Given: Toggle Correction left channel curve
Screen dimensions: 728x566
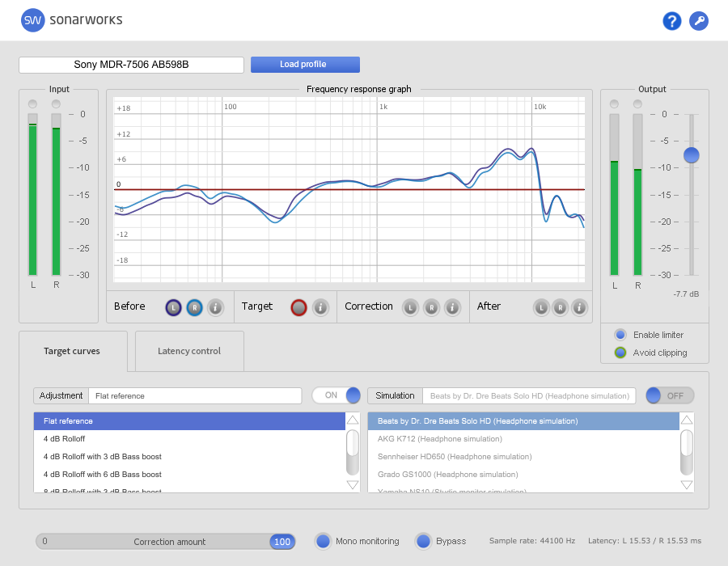Looking at the screenshot, I should click(x=410, y=307).
